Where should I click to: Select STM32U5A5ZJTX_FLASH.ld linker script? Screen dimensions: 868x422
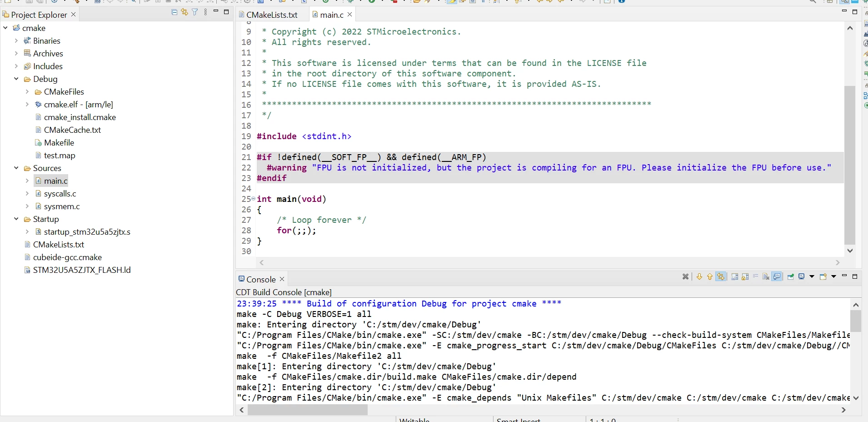tap(82, 270)
